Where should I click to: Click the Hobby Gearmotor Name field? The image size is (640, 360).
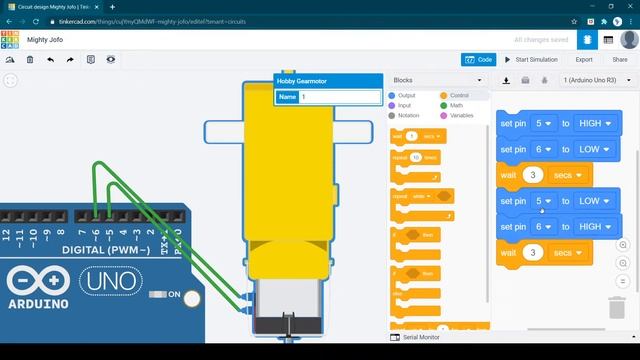coord(340,97)
